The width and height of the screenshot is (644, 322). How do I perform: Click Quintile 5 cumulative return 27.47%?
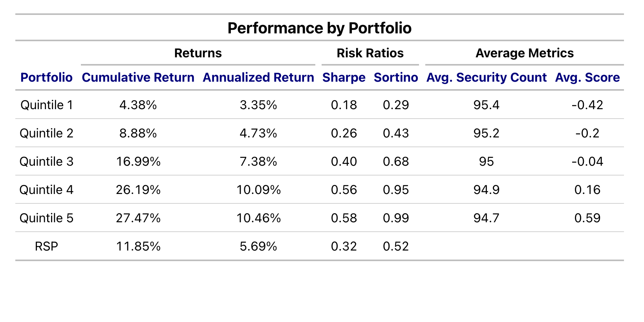[138, 218]
